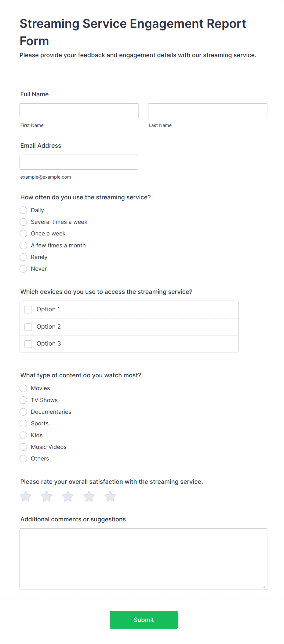Select the third rating star
Viewport: 284px width, 644px height.
coord(68,496)
